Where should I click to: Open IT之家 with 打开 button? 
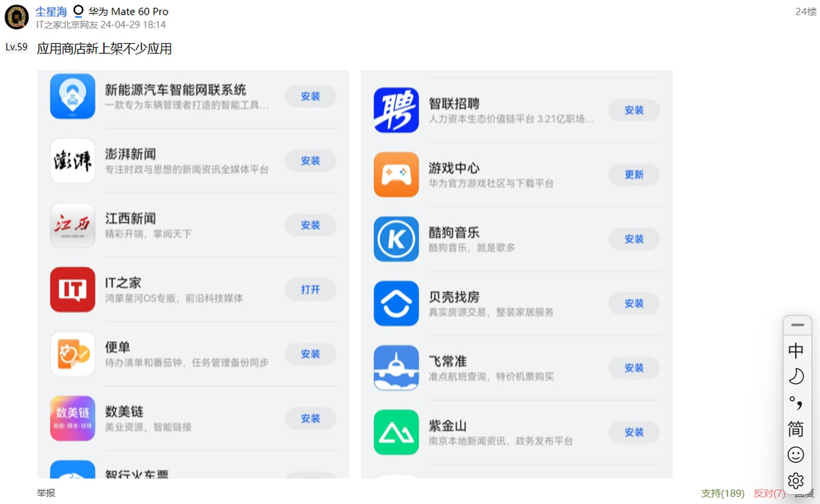point(311,290)
